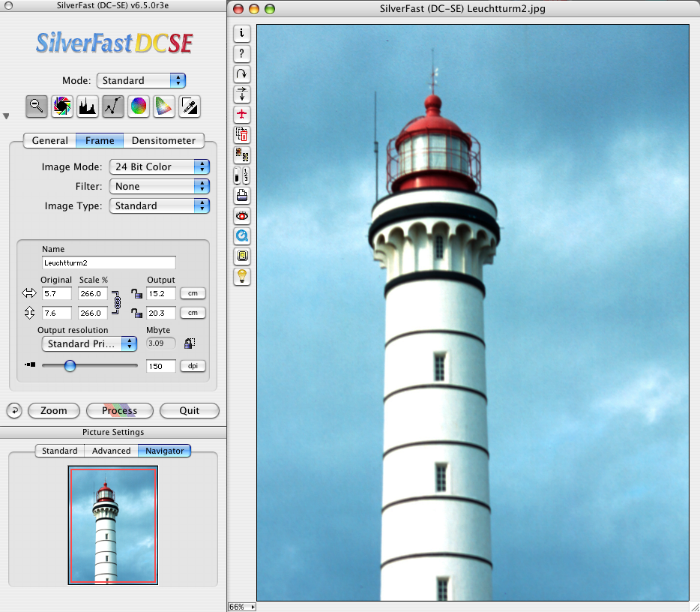Click the red airplane ScanPilot icon
The width and height of the screenshot is (700, 612).
[241, 114]
